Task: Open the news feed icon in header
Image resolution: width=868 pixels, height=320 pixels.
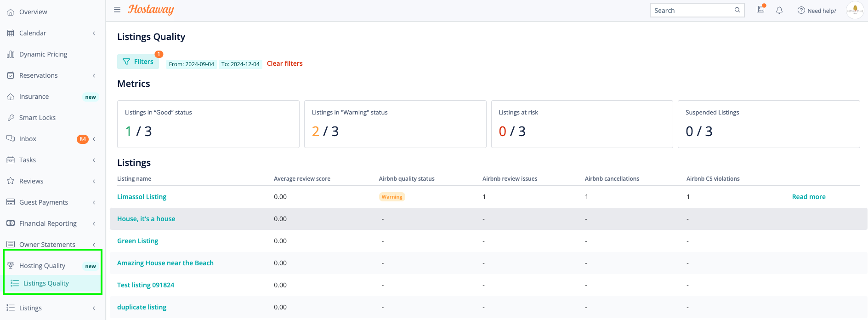Action: (x=760, y=10)
